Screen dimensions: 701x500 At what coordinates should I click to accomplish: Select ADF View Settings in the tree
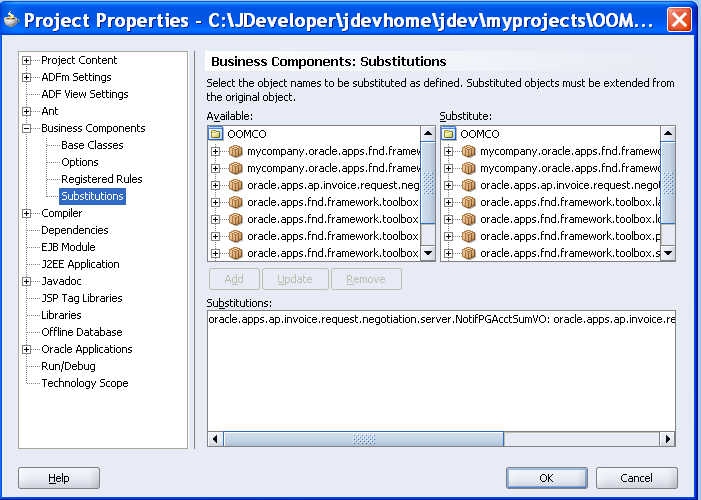coord(85,94)
